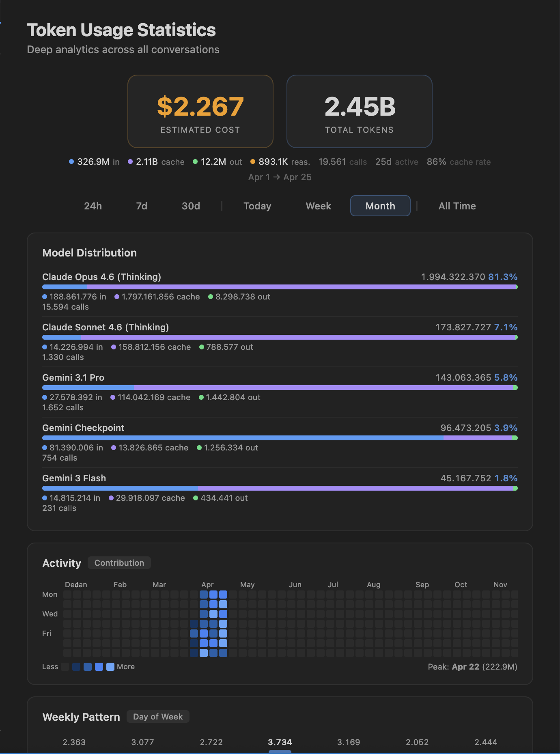Click the Model Distribution heading
The width and height of the screenshot is (560, 754).
pos(89,253)
